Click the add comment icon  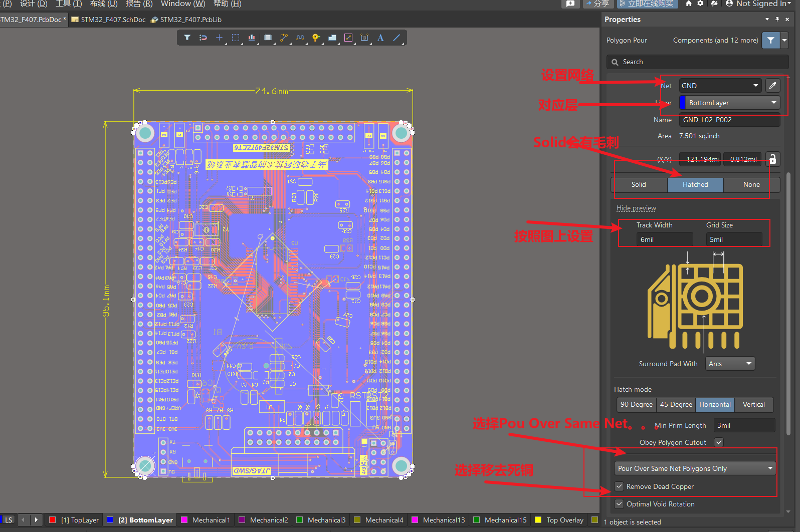pos(570,4)
